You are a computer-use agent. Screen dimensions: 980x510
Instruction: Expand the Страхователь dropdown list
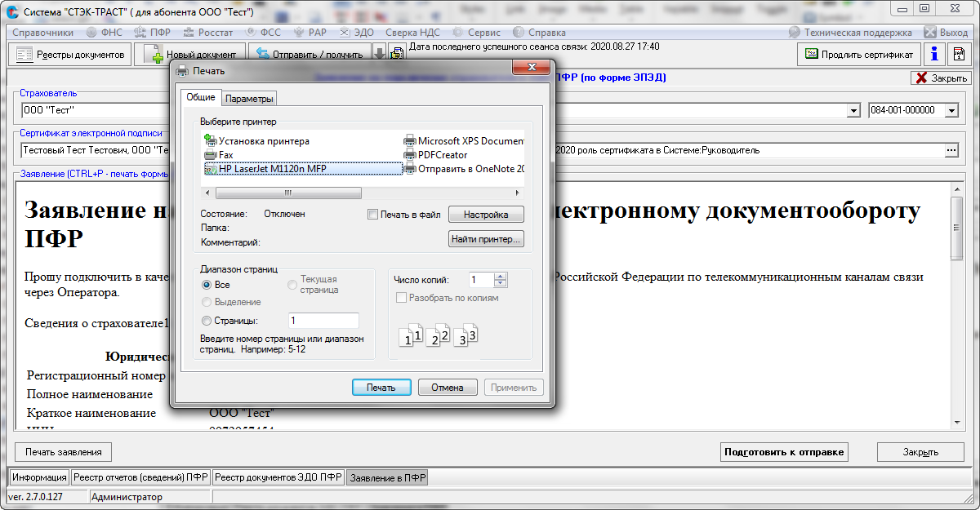pyautogui.click(x=854, y=111)
